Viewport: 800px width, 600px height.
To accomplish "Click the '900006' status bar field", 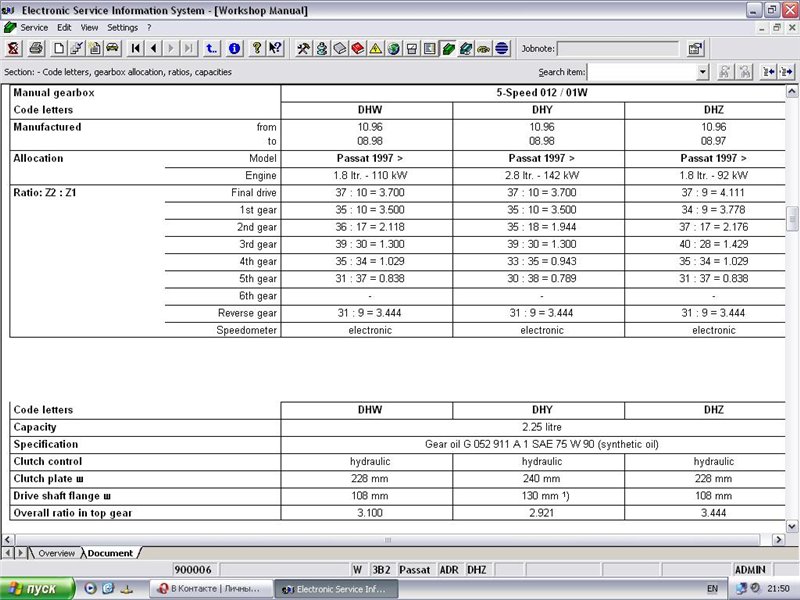I will click(x=193, y=569).
